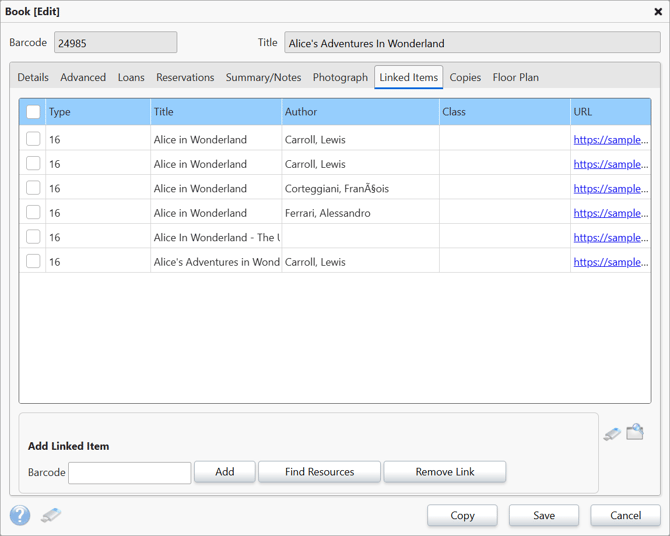Sort by the Title column header

216,112
